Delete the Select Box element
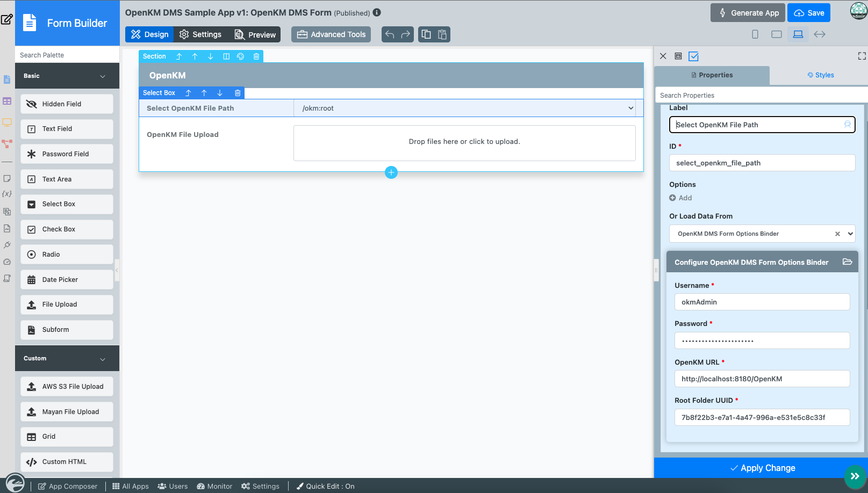This screenshot has width=868, height=493. tap(238, 93)
